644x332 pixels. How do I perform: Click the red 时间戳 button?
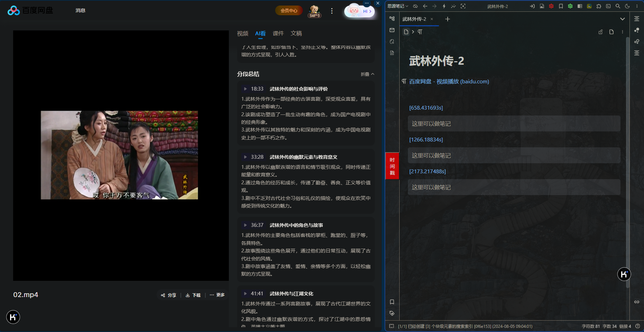pyautogui.click(x=392, y=166)
